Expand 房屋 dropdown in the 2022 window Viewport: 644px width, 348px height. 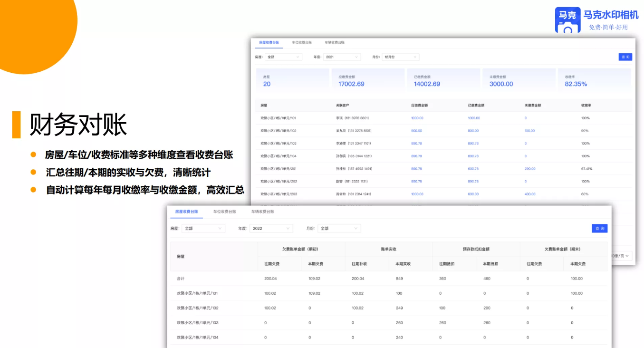click(203, 229)
